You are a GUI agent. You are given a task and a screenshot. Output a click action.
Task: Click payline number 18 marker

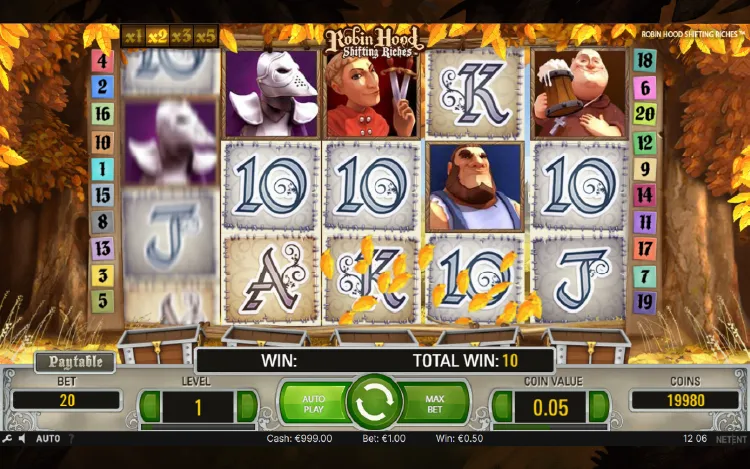645,61
